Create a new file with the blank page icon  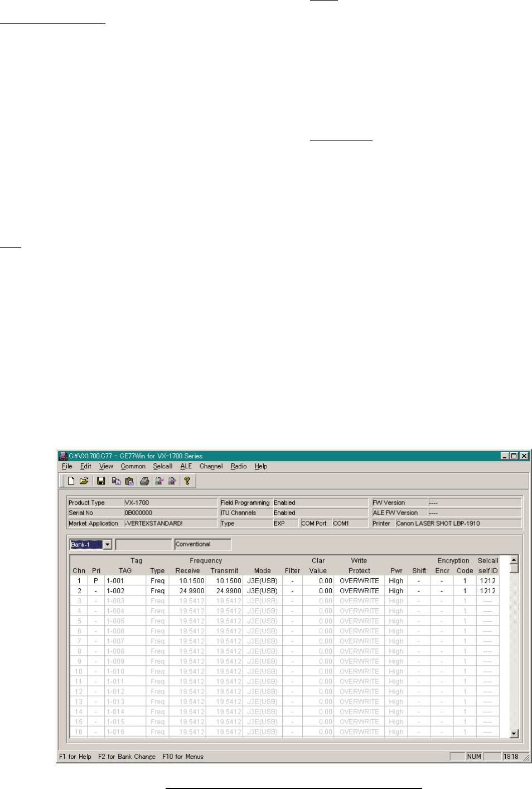coord(71,481)
